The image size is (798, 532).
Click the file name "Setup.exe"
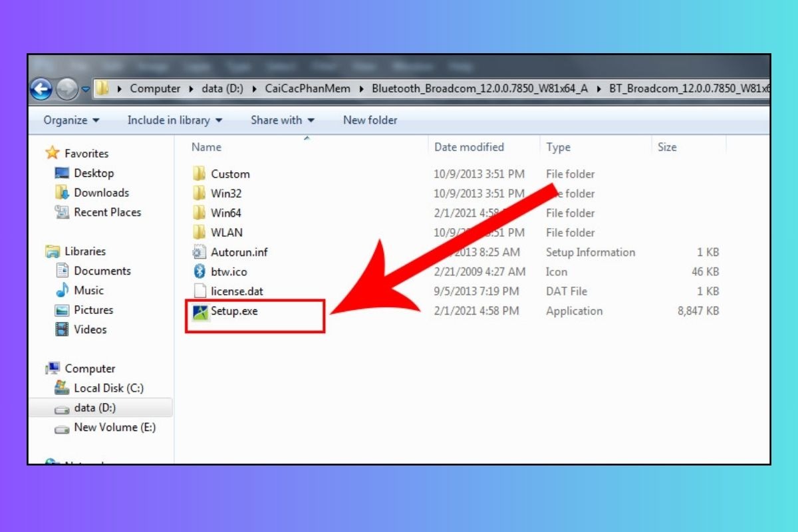tap(234, 311)
